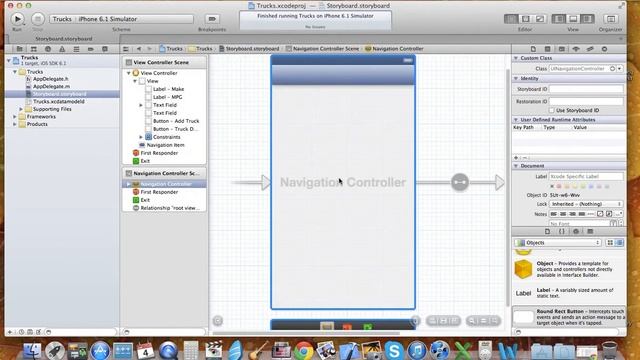Image resolution: width=640 pixels, height=360 pixels.
Task: Show the Attributes inspector
Action: coord(576,49)
